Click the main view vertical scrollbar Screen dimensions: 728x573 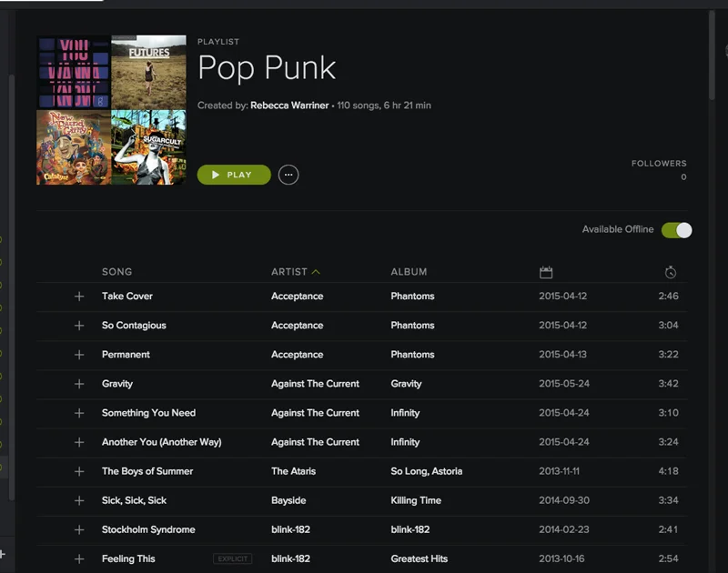pyautogui.click(x=712, y=55)
